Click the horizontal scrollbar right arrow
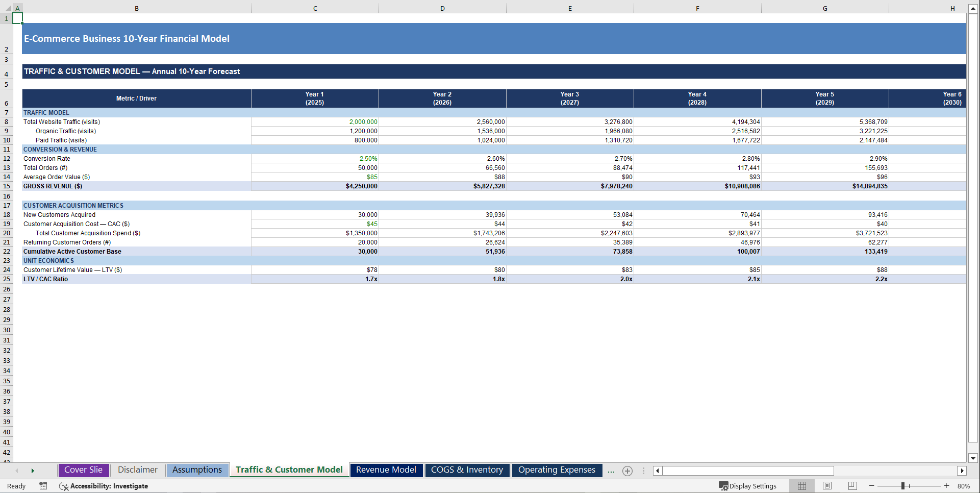Viewport: 980px width, 493px height. click(962, 471)
